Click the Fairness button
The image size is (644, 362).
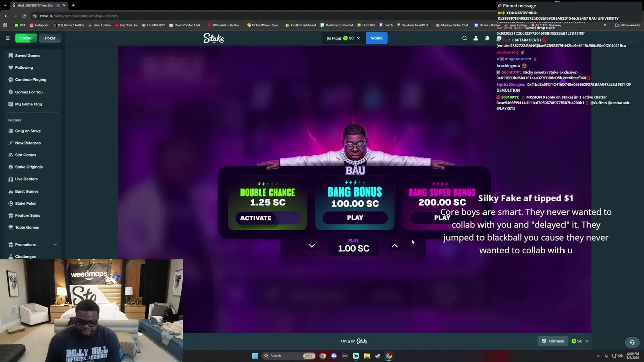tap(552, 341)
